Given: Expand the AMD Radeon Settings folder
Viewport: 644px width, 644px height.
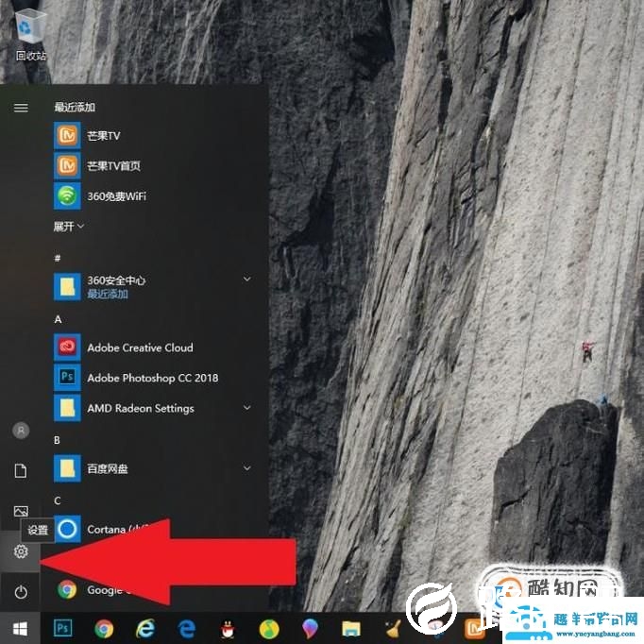Looking at the screenshot, I should 247,408.
